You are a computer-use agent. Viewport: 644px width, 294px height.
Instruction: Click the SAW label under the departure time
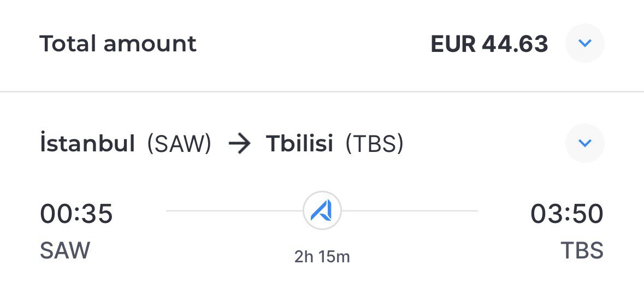(x=65, y=250)
